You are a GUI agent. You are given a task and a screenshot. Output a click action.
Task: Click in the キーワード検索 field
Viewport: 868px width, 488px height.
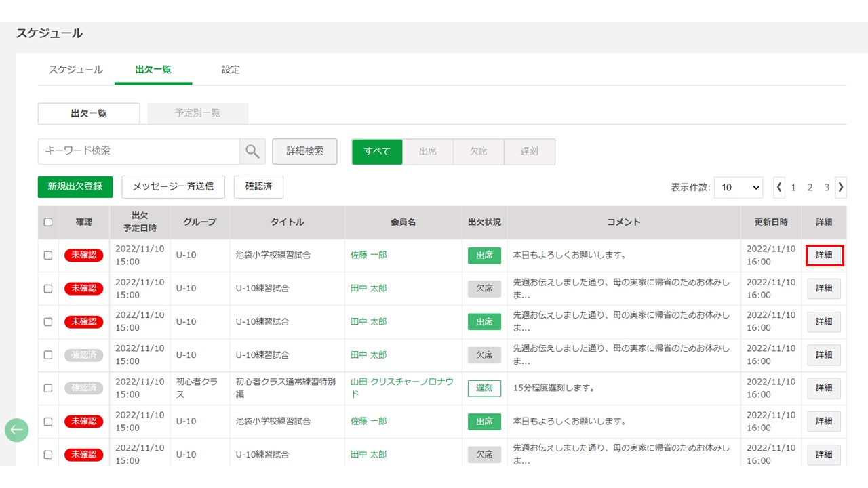(x=139, y=152)
